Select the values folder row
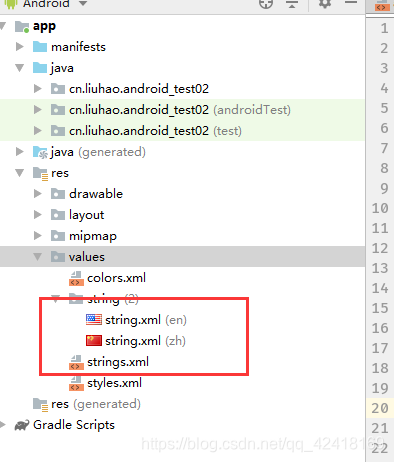 pos(182,257)
